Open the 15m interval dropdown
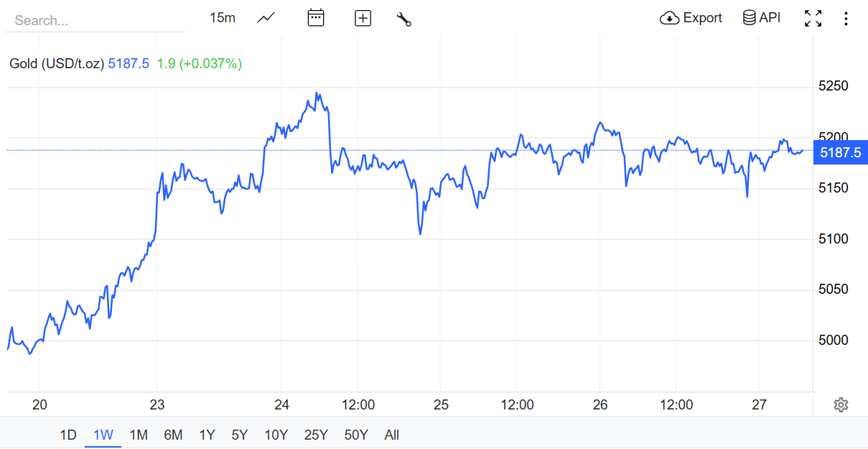 pos(223,18)
